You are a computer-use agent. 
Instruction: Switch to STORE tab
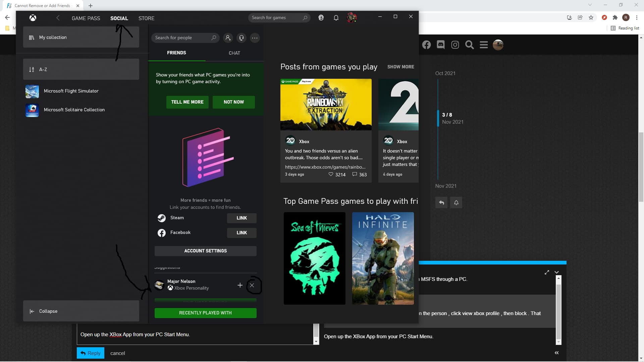147,18
